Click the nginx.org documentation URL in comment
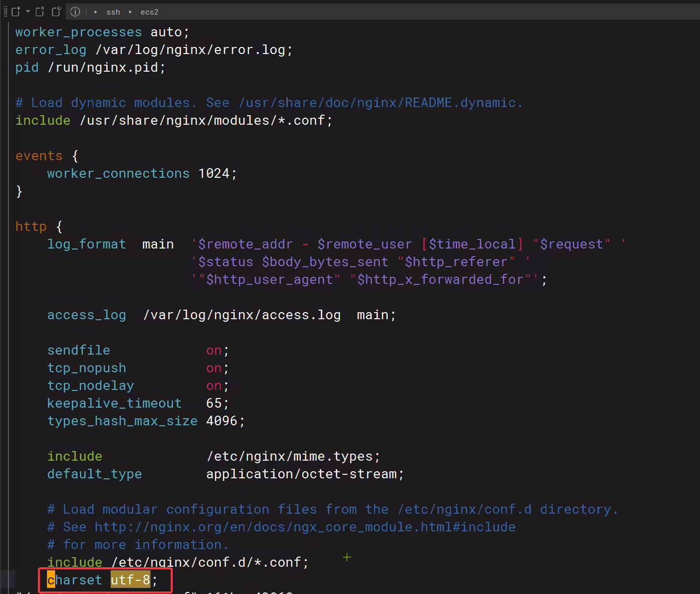 305,527
